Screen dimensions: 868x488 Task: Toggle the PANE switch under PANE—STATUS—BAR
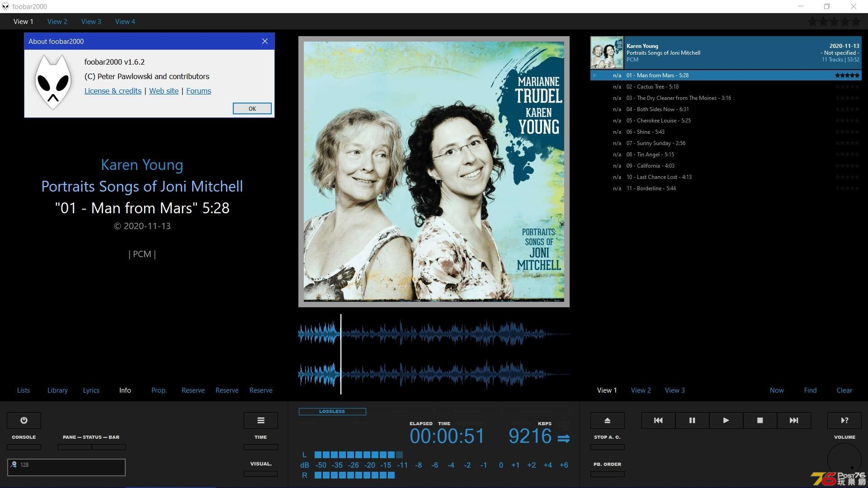(75, 447)
